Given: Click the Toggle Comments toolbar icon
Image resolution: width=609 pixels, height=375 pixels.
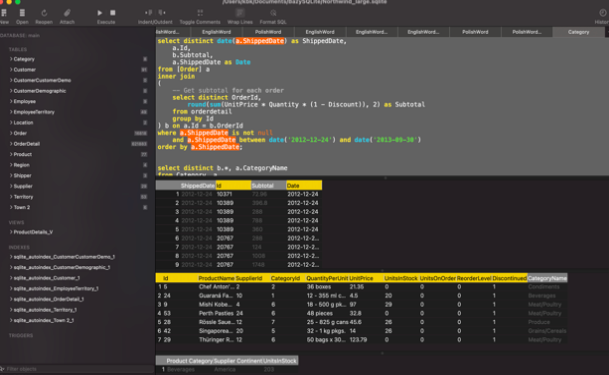Looking at the screenshot, I should pos(200,13).
